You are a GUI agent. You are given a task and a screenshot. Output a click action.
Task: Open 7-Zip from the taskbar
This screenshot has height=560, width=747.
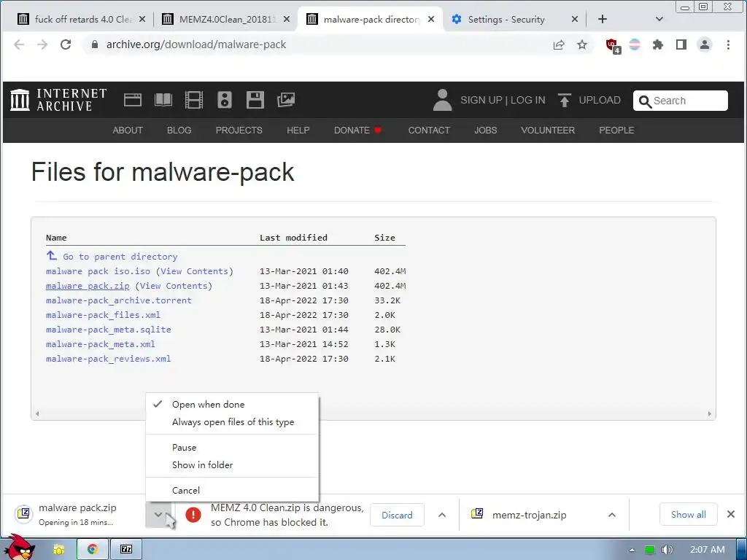click(126, 549)
